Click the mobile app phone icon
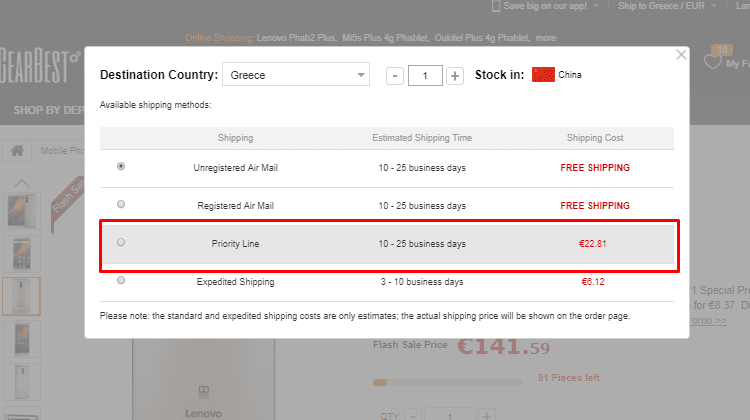The height and width of the screenshot is (420, 750). click(495, 6)
